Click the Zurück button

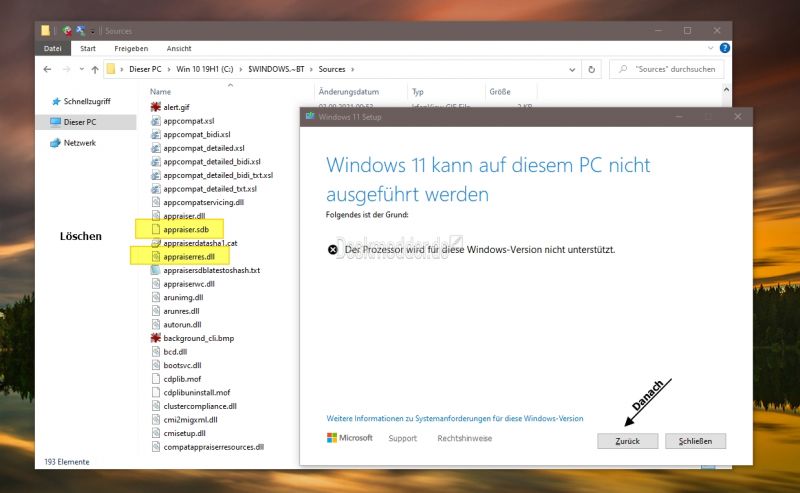click(x=628, y=441)
